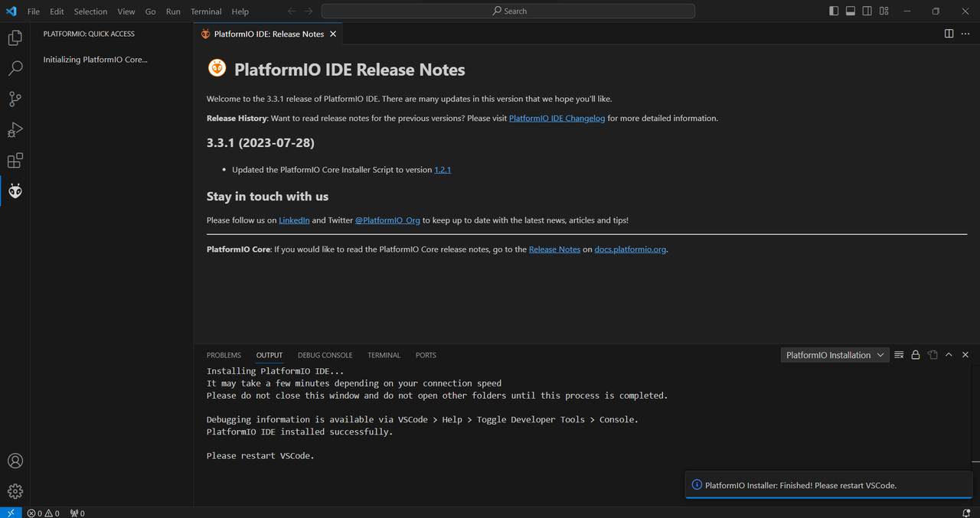The width and height of the screenshot is (980, 518).
Task: Open the Selection menu
Action: [90, 11]
